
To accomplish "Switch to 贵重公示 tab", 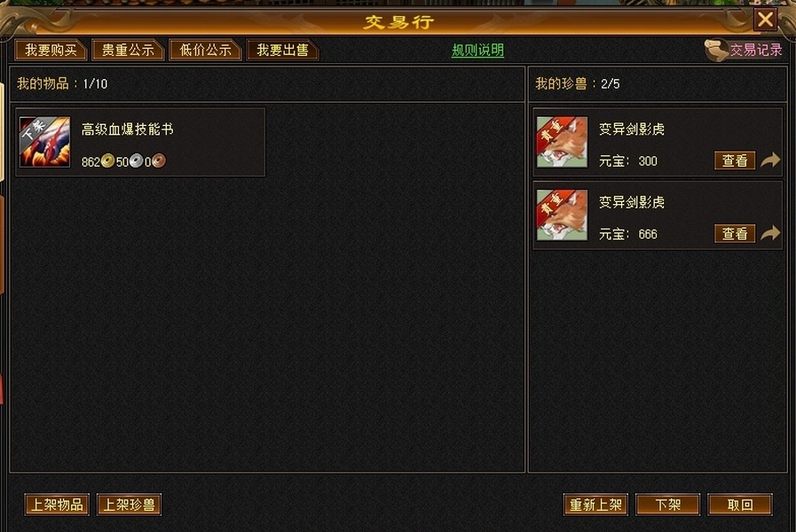I will point(128,51).
